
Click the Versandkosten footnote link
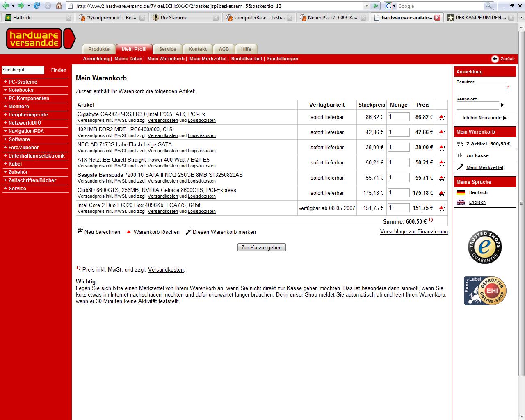point(166,269)
